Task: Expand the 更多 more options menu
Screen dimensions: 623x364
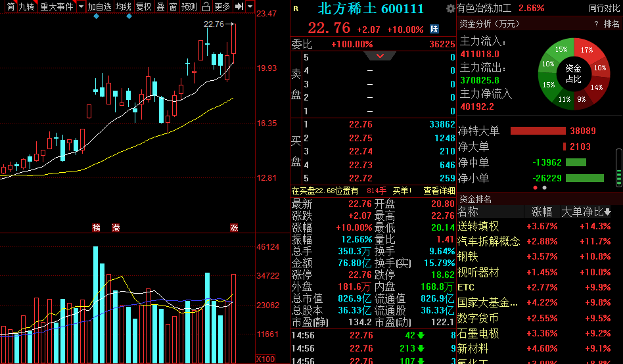Action: pos(222,7)
